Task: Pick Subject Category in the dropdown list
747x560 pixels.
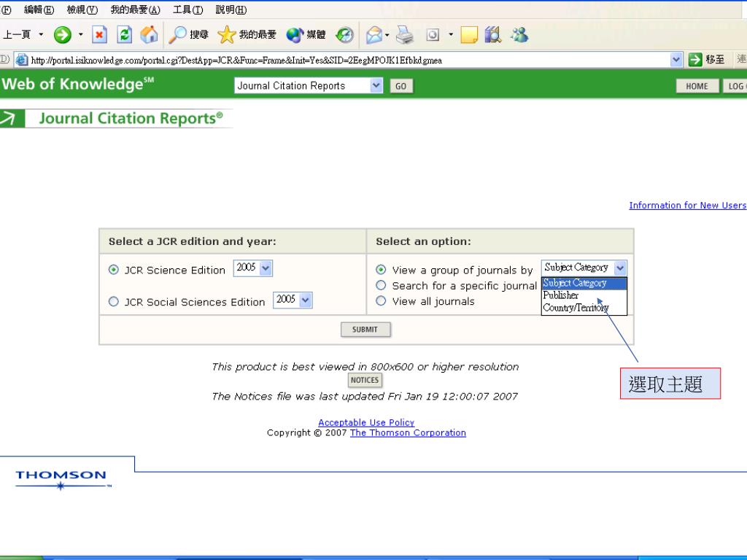Action: (x=584, y=284)
